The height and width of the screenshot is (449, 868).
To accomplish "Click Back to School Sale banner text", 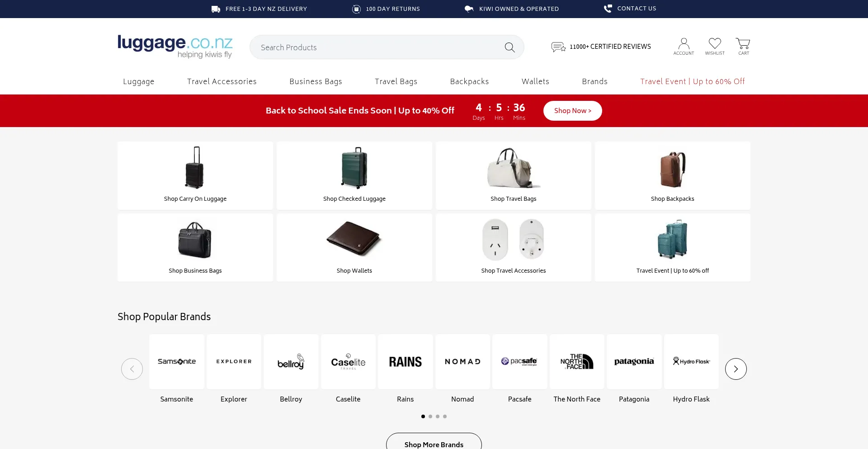I will 360,111.
